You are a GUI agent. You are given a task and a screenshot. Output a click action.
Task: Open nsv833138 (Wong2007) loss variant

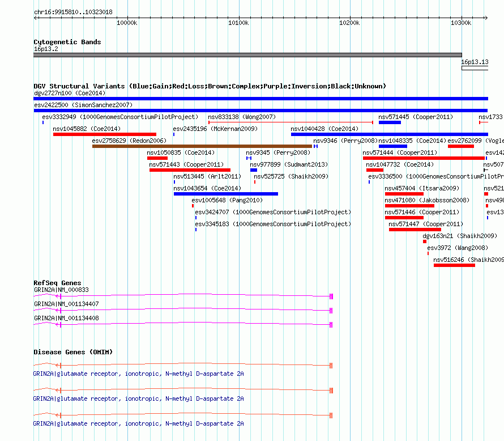291,122
